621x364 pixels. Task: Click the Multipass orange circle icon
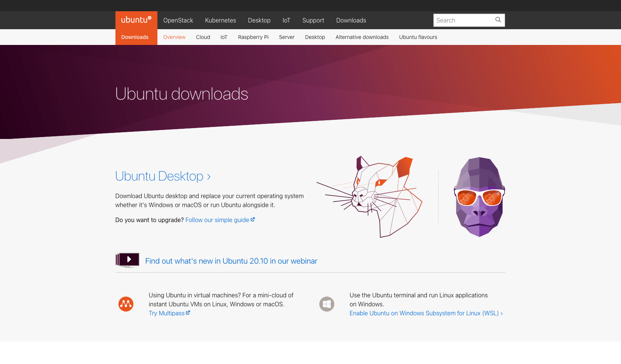[126, 304]
